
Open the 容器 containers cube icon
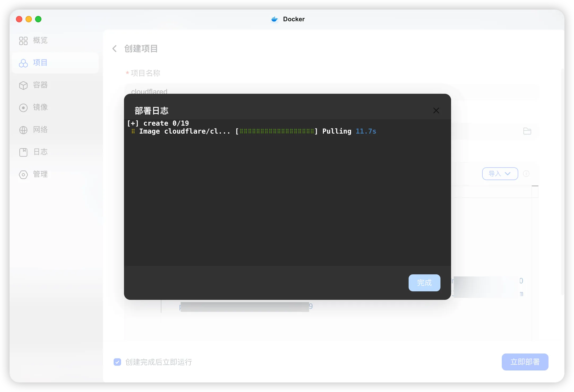pos(23,85)
